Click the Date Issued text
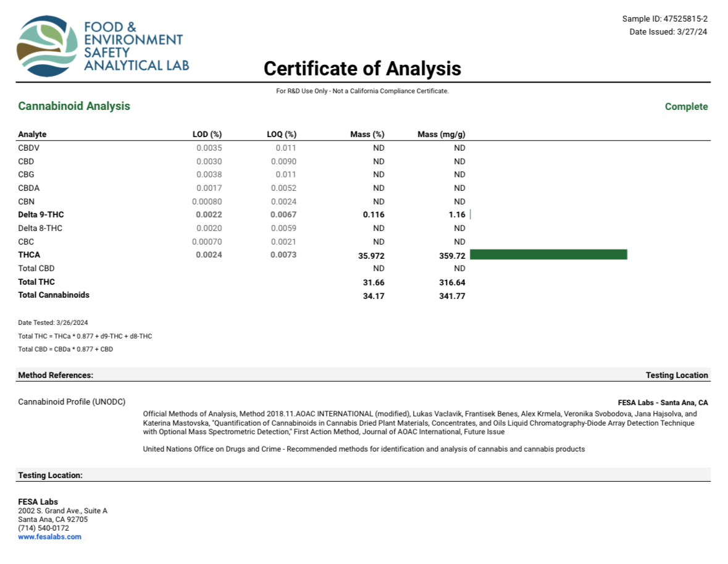 pyautogui.click(x=668, y=32)
